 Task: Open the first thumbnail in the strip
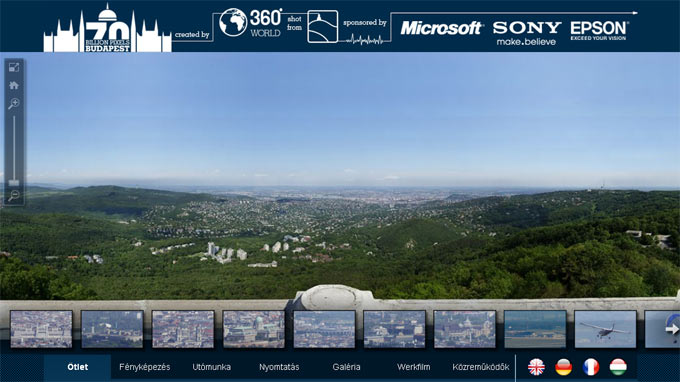click(x=41, y=329)
